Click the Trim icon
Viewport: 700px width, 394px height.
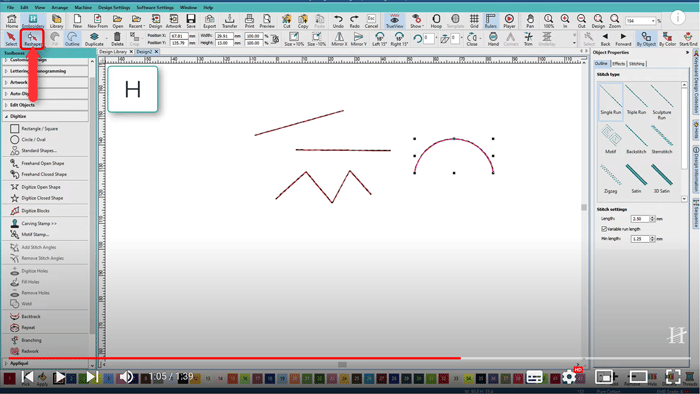[528, 39]
